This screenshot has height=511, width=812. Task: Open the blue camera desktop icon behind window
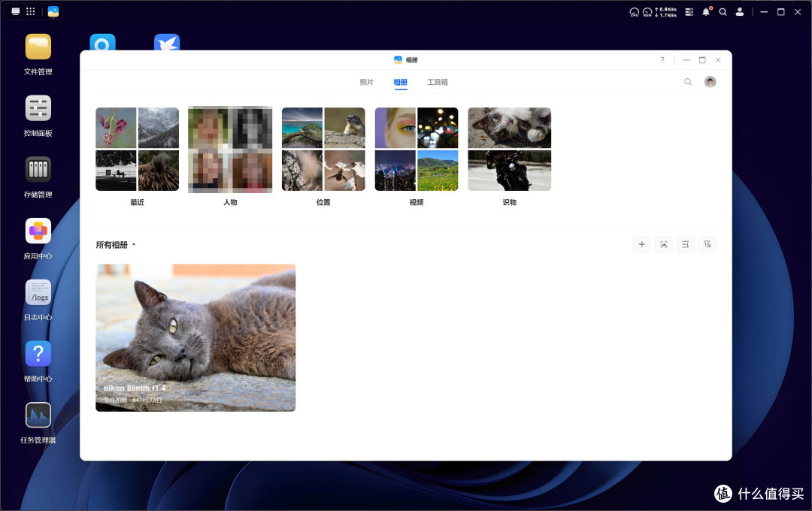coord(102,42)
